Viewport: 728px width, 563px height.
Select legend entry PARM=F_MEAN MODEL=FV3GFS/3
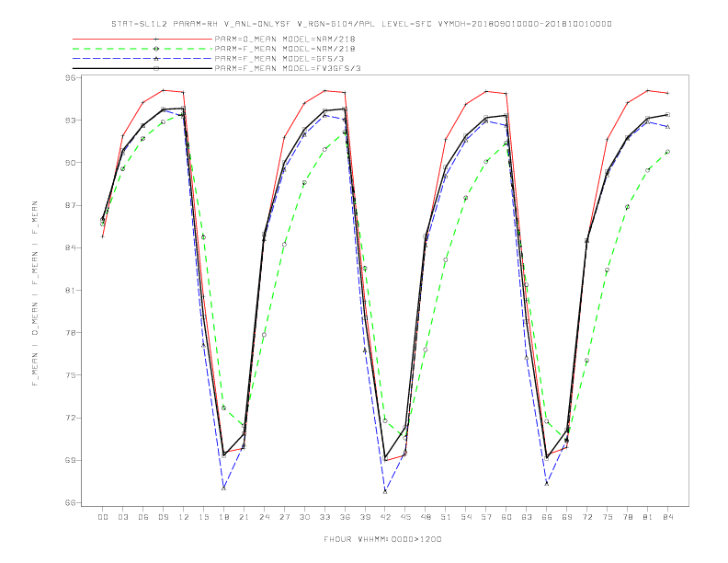coord(288,68)
